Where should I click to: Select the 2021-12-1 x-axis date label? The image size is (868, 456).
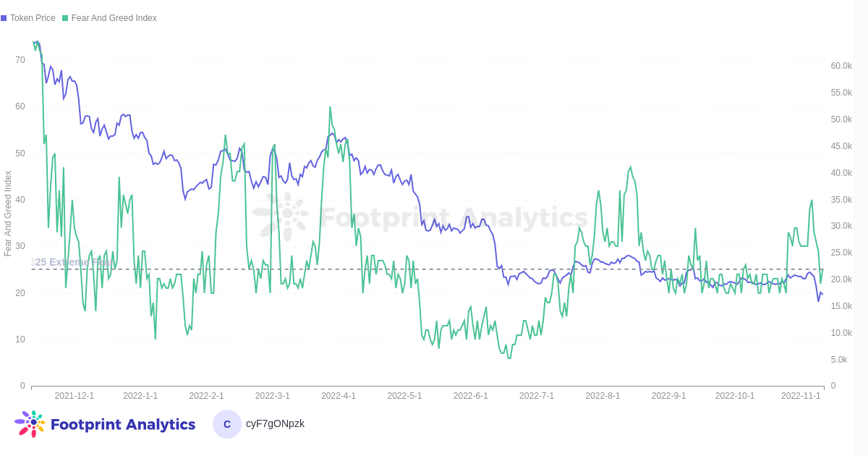point(75,396)
